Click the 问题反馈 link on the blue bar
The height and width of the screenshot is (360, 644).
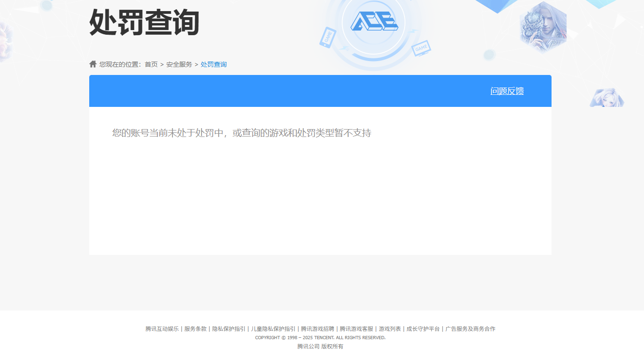click(x=507, y=91)
